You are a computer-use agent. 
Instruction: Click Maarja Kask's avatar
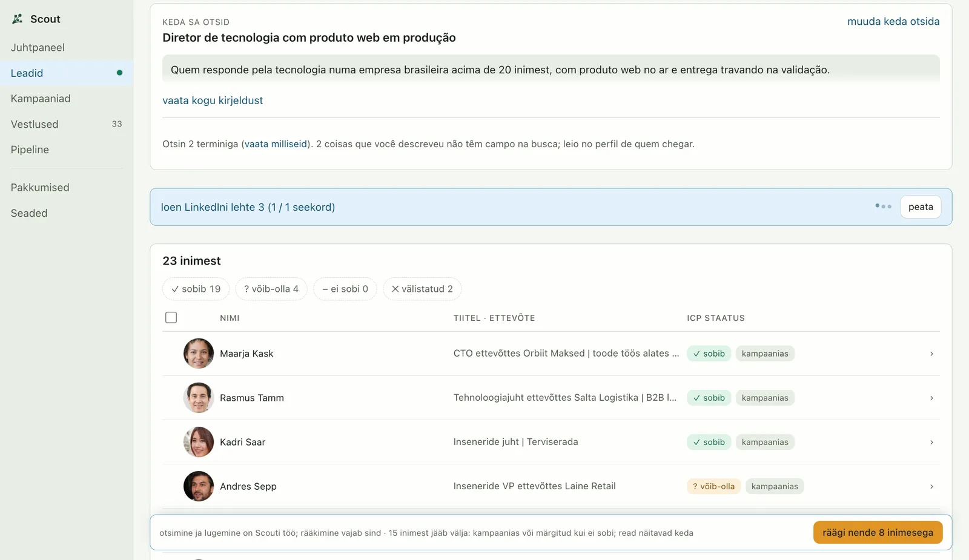tap(199, 354)
